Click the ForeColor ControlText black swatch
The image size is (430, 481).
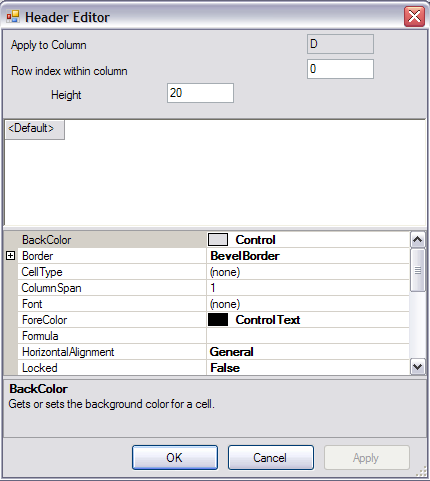(x=218, y=320)
